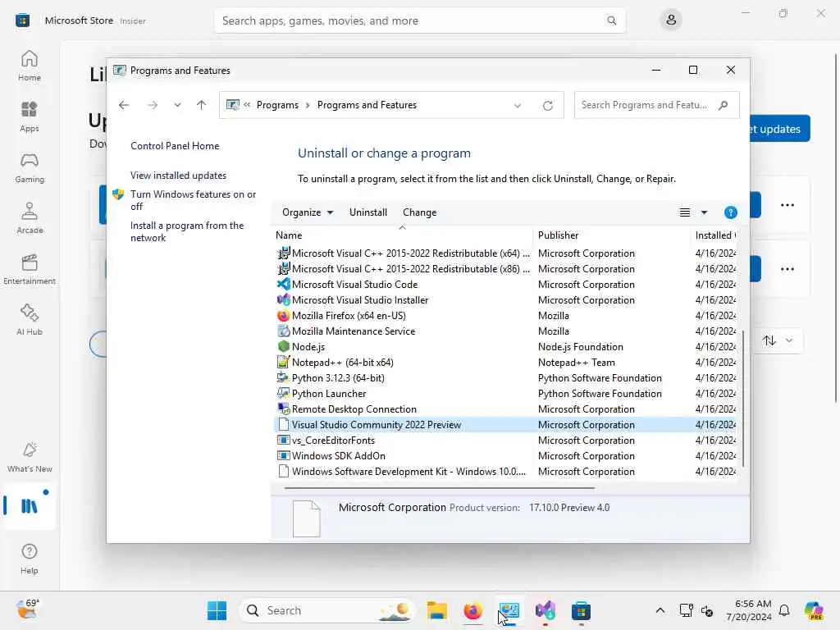Open sort options in Microsoft Store library
Image resolution: width=840 pixels, height=630 pixels.
[x=779, y=340]
